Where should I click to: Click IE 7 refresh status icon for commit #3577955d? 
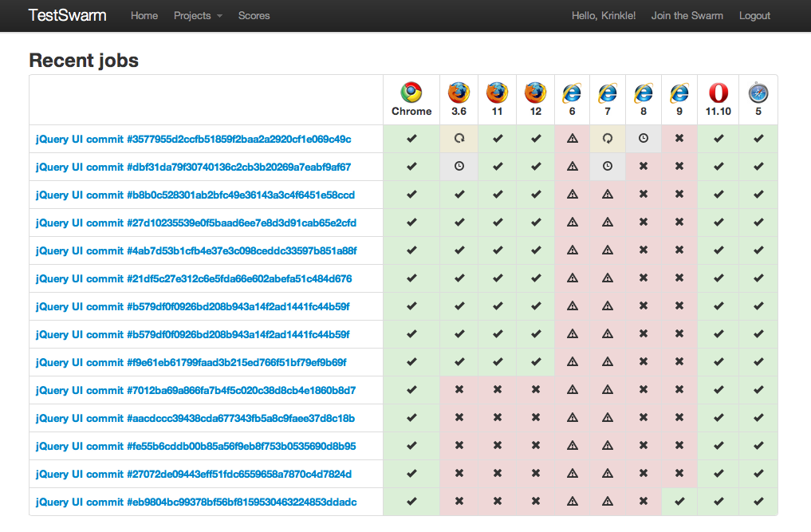pos(608,138)
